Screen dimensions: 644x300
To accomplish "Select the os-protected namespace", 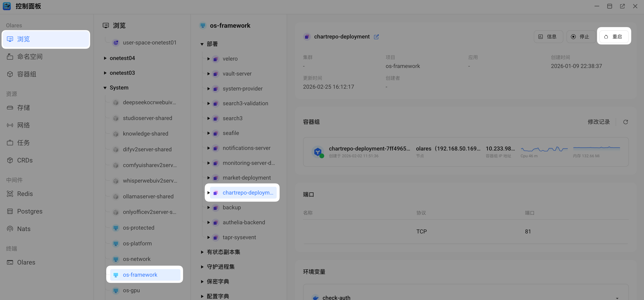I will (138, 228).
